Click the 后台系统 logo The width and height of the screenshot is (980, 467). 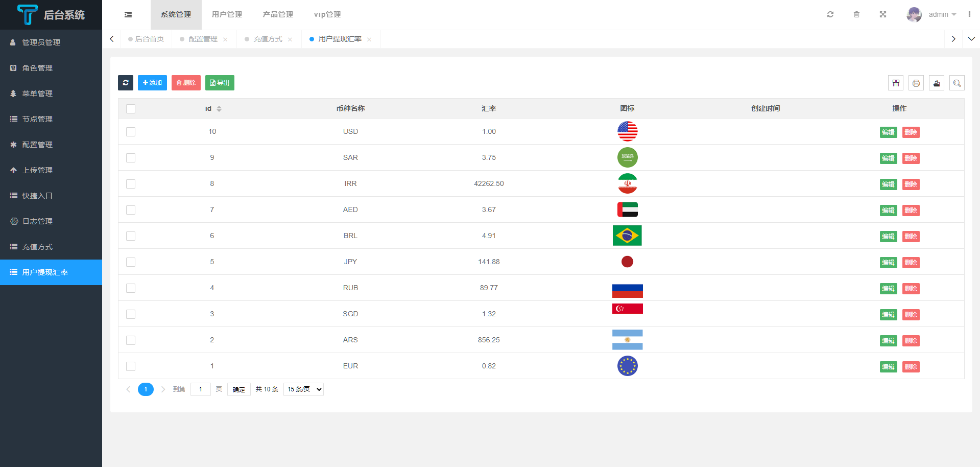pyautogui.click(x=51, y=15)
